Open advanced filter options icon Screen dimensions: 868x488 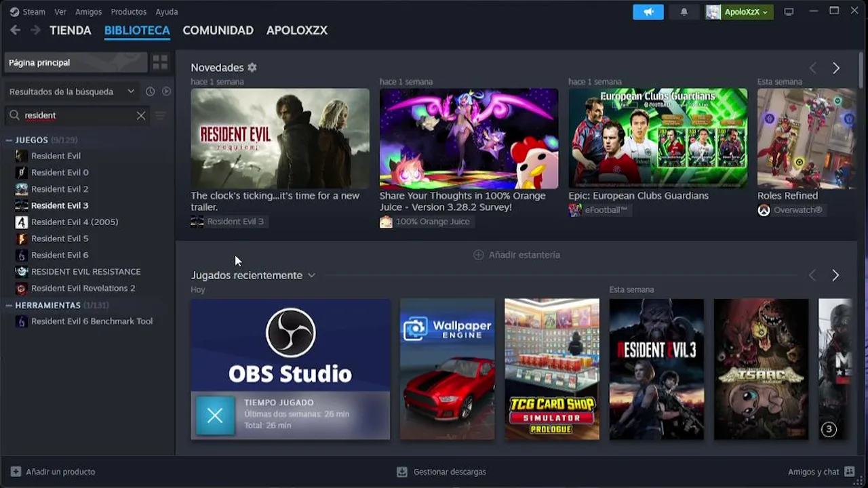pos(160,115)
